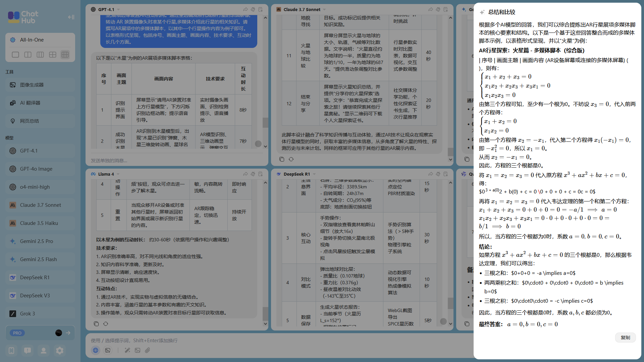Expand Llama 4 panel model dropdown
The image size is (644, 362).
click(118, 174)
